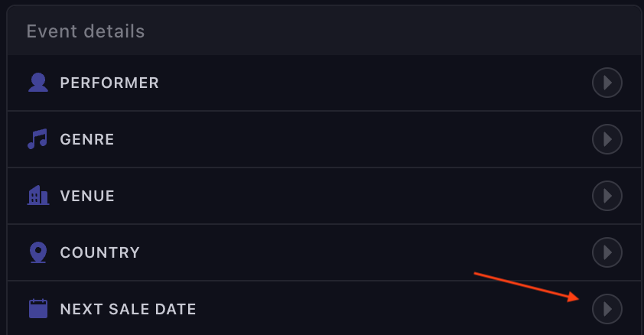This screenshot has height=335, width=644.
Task: Expand the Performer section arrow
Action: 607,83
